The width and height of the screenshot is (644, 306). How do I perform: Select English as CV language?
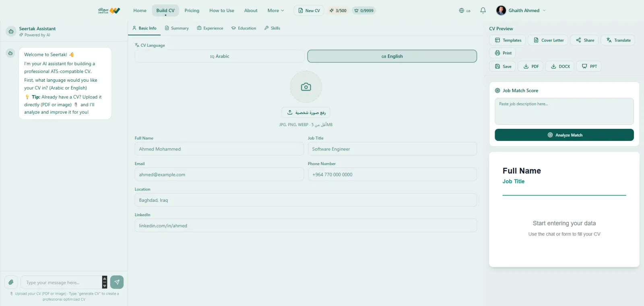392,56
